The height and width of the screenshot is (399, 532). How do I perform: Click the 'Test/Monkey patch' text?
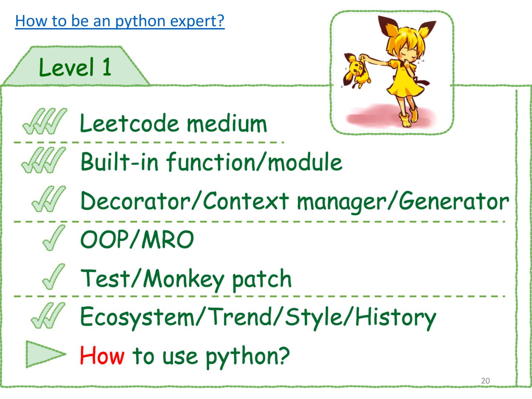pos(186,279)
